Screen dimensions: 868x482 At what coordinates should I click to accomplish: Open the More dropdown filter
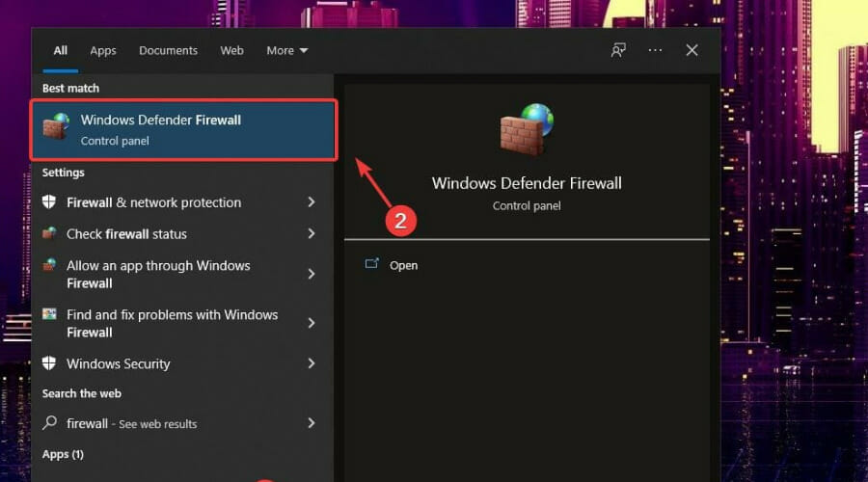(286, 50)
